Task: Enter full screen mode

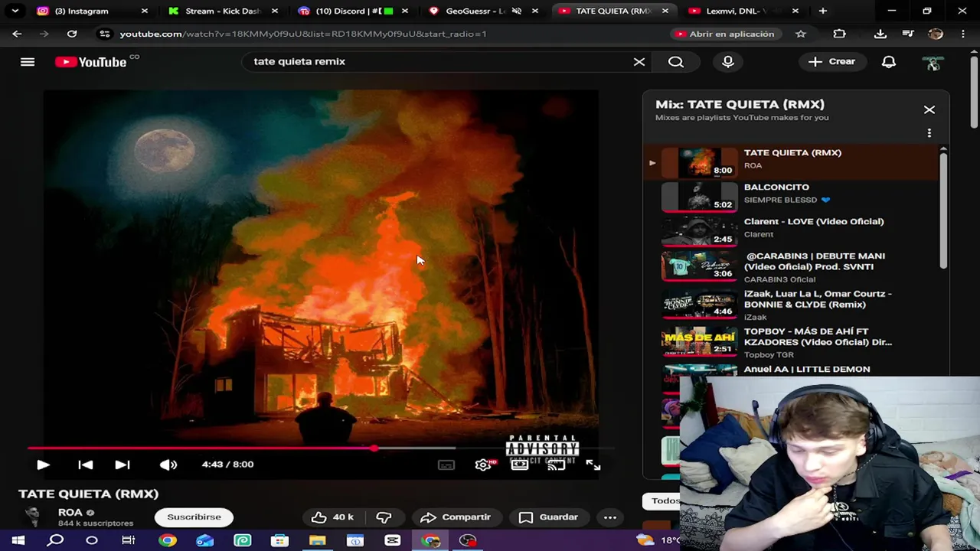Action: (593, 465)
